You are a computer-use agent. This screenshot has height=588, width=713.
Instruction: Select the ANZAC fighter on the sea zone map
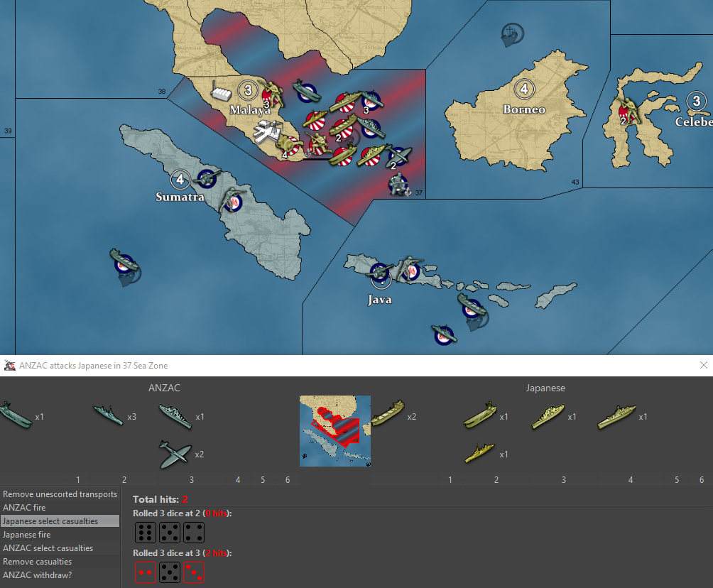[399, 156]
